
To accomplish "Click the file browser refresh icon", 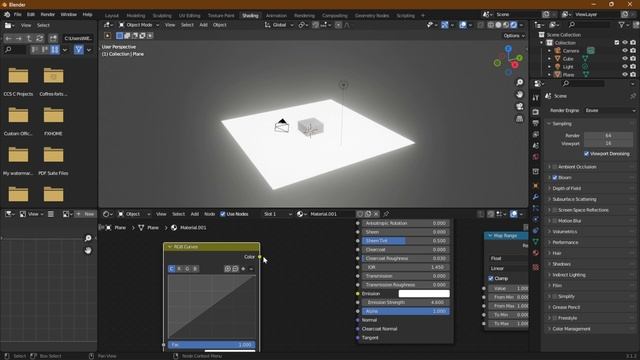I will tap(40, 38).
